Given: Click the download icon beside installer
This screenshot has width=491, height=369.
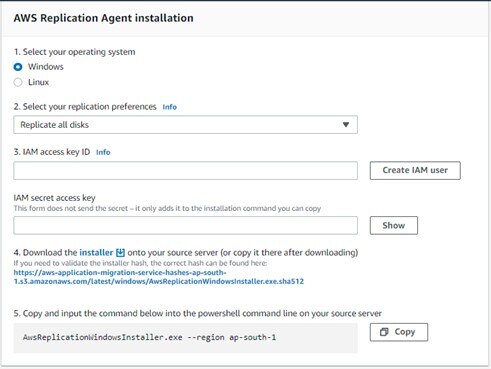Looking at the screenshot, I should 120,253.
